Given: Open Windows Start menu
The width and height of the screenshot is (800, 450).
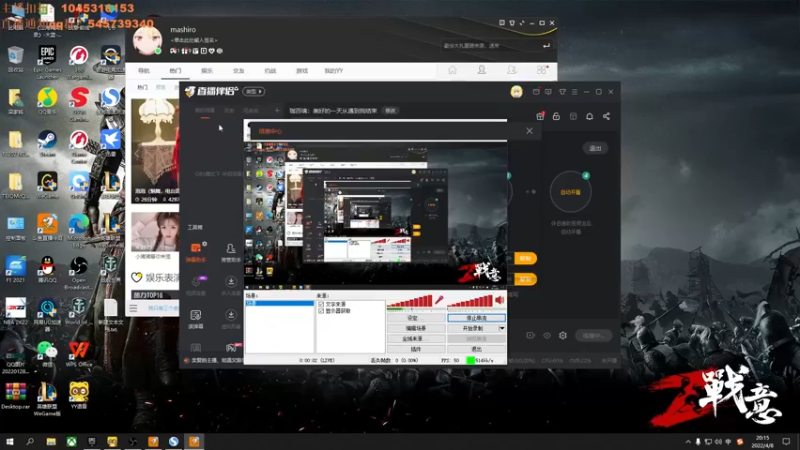Looking at the screenshot, I should pos(10,441).
